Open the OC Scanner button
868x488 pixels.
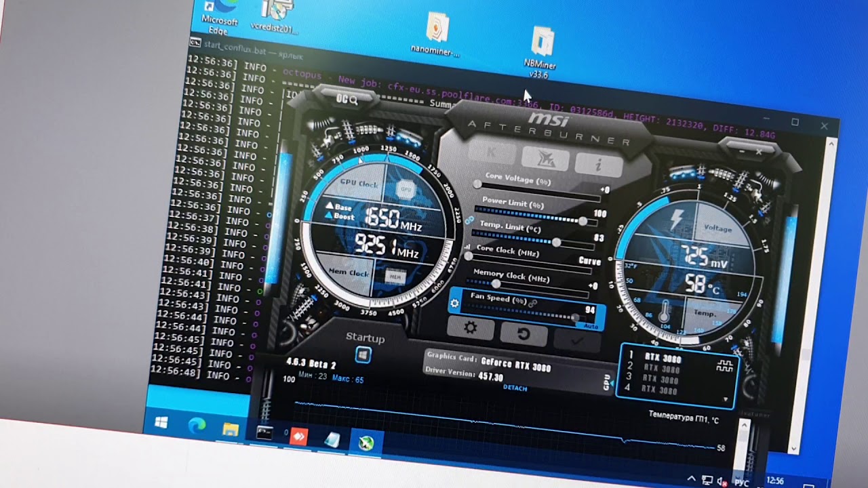(347, 99)
